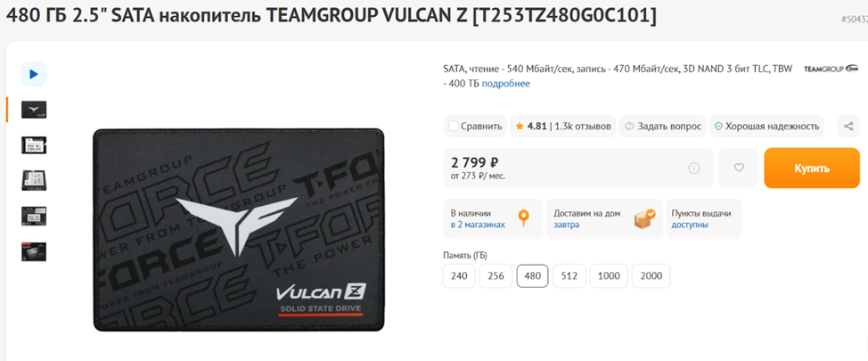Play the product video thumbnail
Image resolution: width=868 pixels, height=361 pixels.
[x=34, y=74]
